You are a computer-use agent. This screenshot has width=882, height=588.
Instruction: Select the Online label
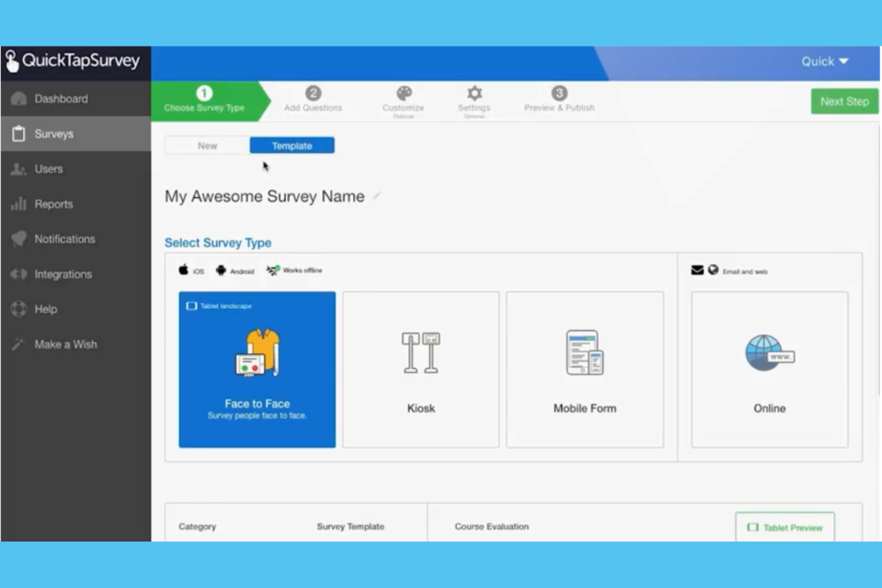coord(769,409)
